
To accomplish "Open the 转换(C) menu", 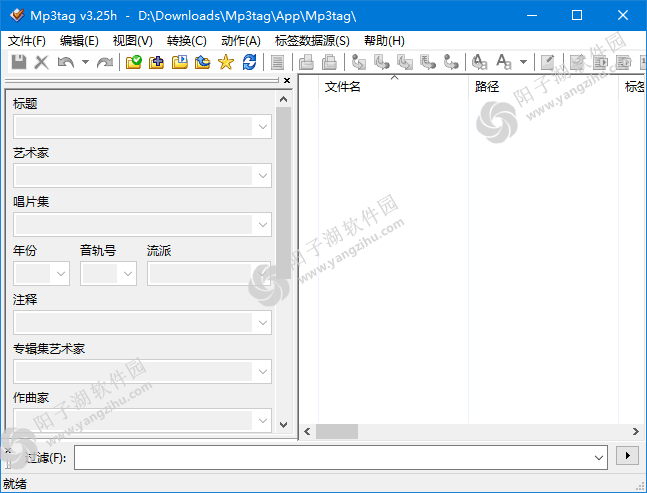I will 187,41.
